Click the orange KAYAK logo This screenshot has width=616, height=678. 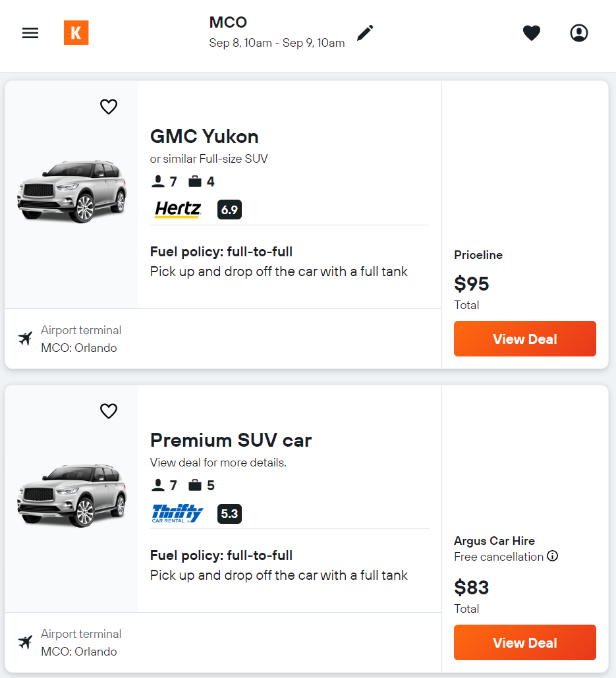point(76,33)
